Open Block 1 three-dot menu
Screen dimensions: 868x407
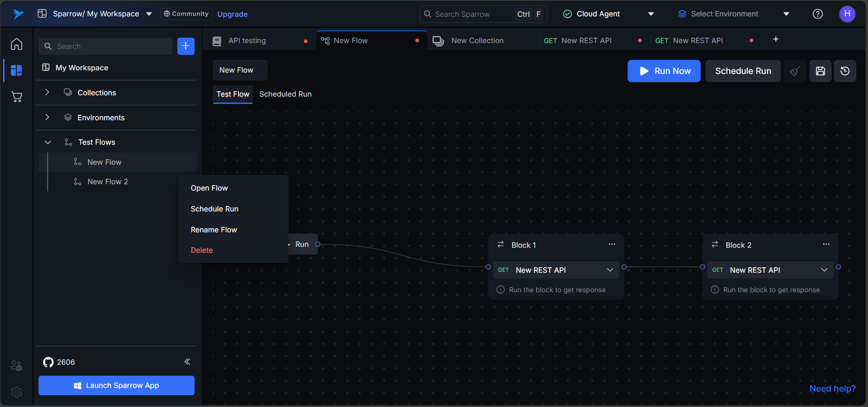click(612, 245)
